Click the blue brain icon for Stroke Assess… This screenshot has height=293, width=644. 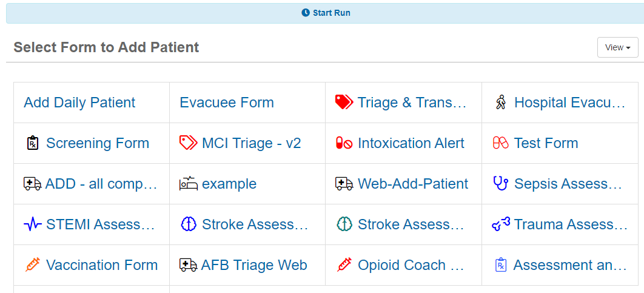click(189, 224)
